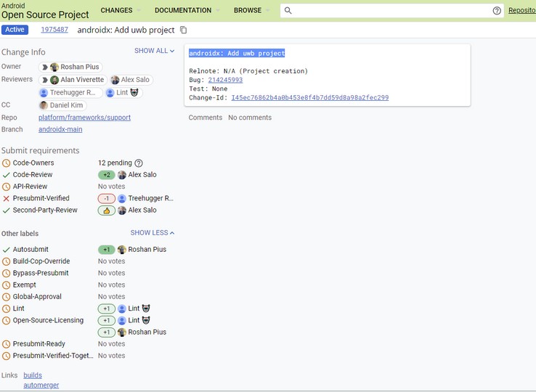Open the CHANGES dropdown menu
The image size is (536, 392).
click(121, 11)
